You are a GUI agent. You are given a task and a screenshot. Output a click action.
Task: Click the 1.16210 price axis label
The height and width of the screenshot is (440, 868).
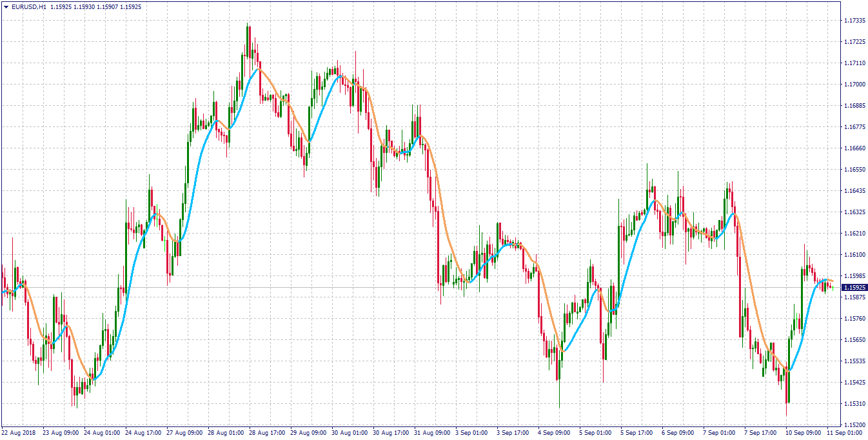pos(854,234)
